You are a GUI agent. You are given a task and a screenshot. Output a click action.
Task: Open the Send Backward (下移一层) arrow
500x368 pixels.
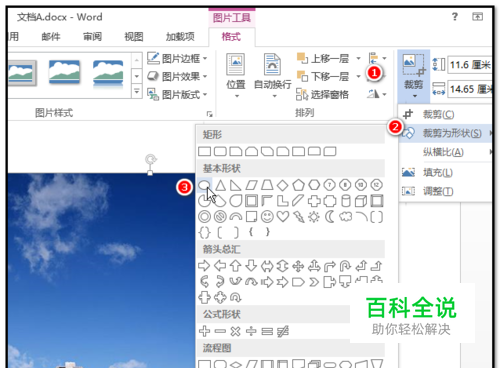tap(358, 77)
